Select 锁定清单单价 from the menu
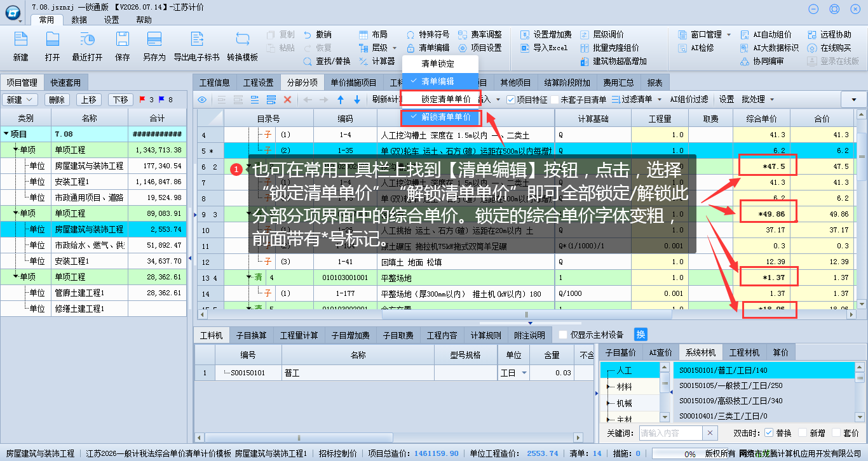This screenshot has width=868, height=461. tap(440, 100)
